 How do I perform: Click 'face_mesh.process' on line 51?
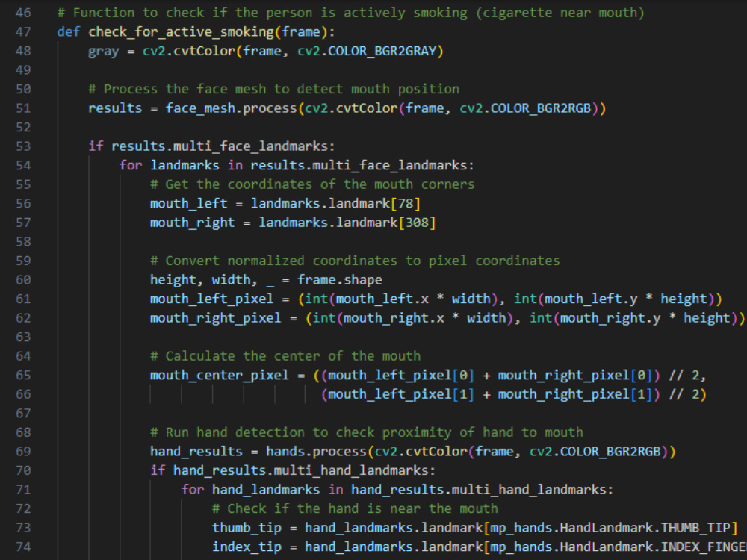click(x=232, y=108)
